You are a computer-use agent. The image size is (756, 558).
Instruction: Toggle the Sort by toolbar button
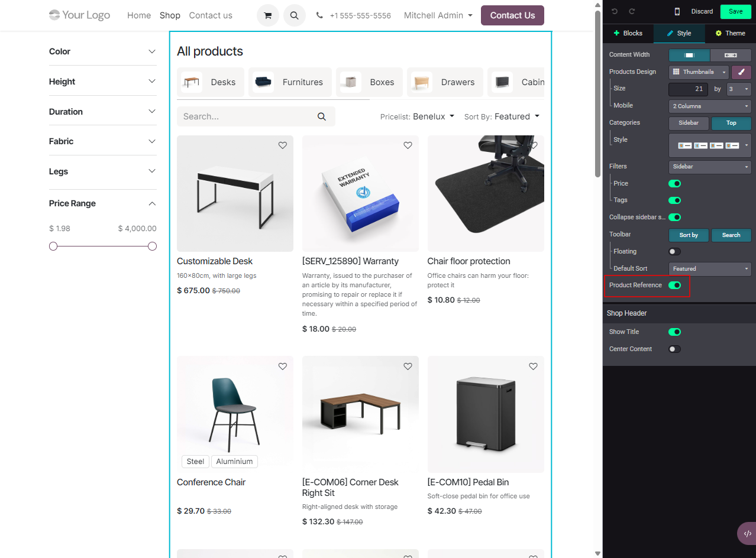point(689,235)
